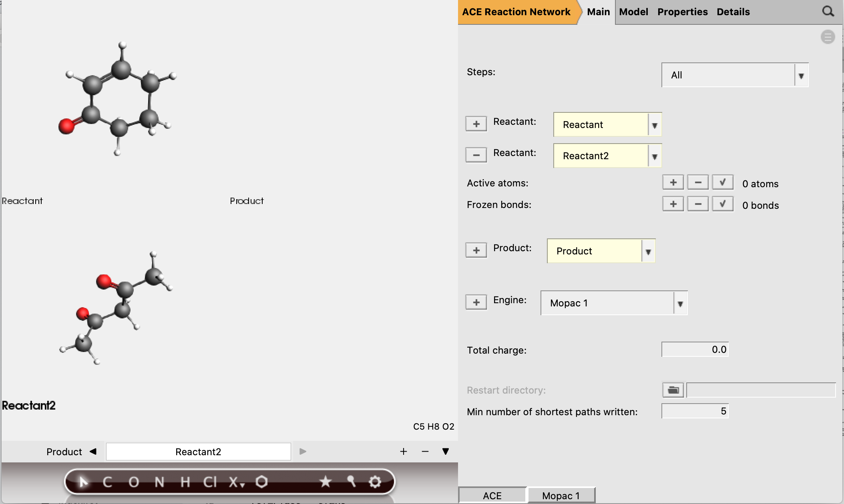
Task: Open the restart directory folder browser
Action: coord(673,390)
